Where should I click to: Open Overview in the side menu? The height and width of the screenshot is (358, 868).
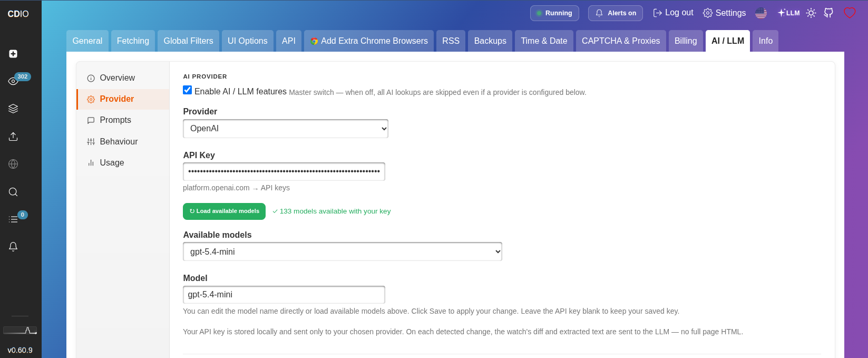pos(123,78)
